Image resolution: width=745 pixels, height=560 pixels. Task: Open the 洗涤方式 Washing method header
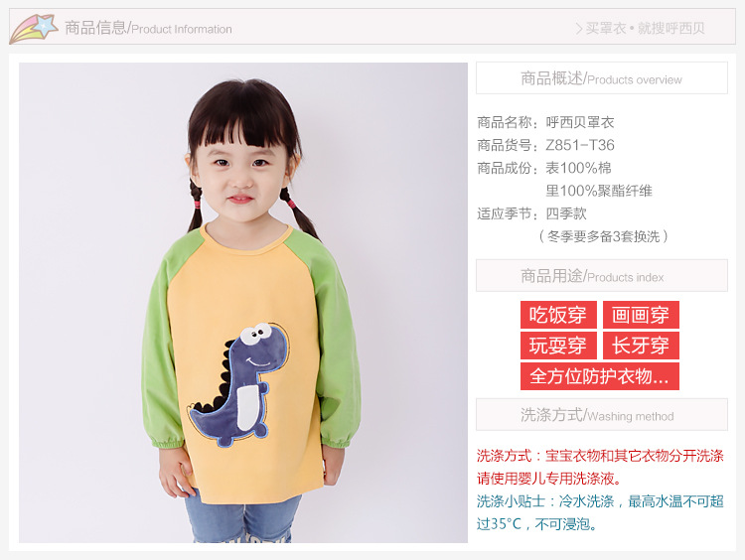click(602, 415)
